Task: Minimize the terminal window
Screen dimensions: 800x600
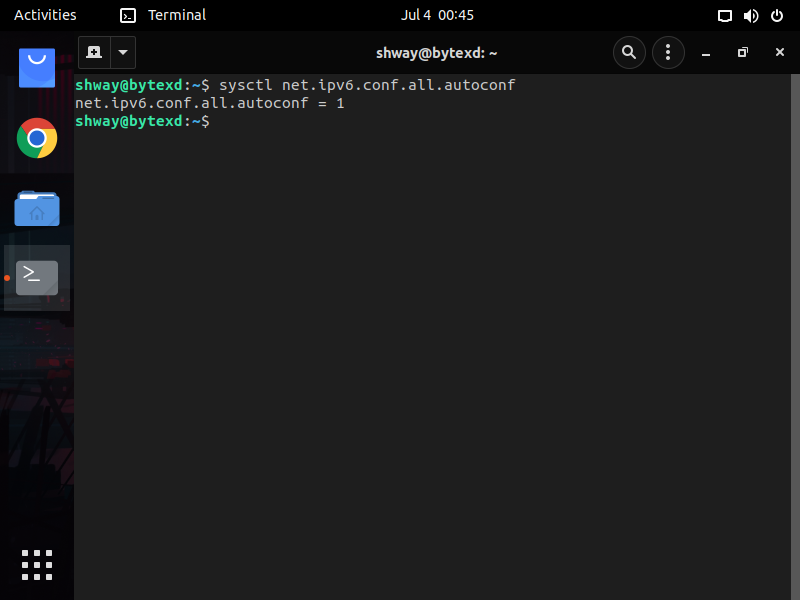Action: tap(706, 53)
